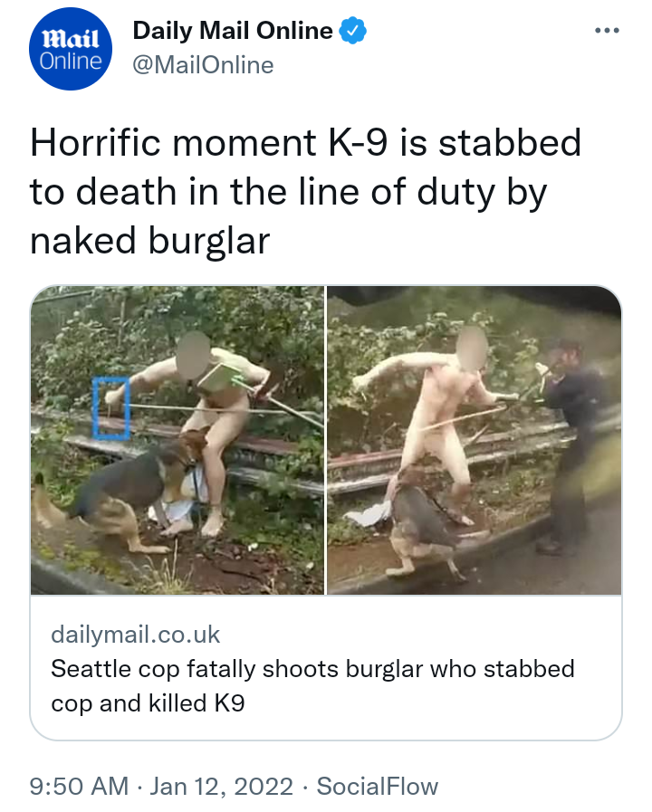Click the SocialFlow source label
This screenshot has height=812, width=652.
click(x=378, y=786)
